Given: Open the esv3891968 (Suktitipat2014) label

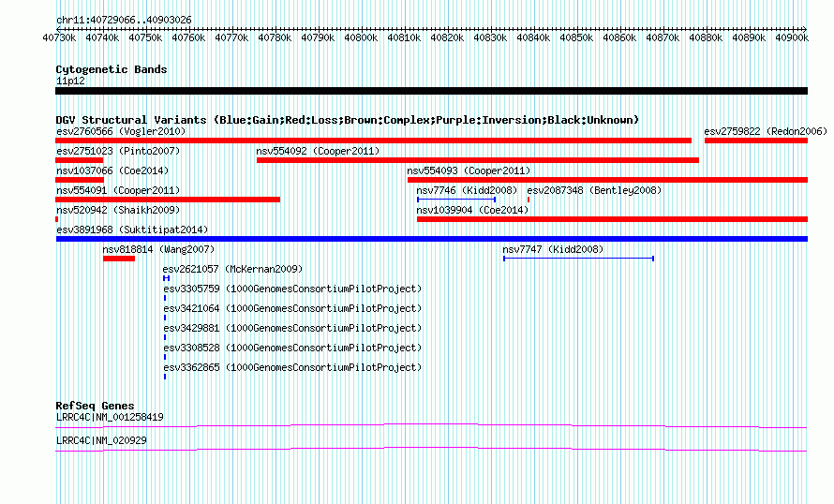Looking at the screenshot, I should pyautogui.click(x=132, y=230).
